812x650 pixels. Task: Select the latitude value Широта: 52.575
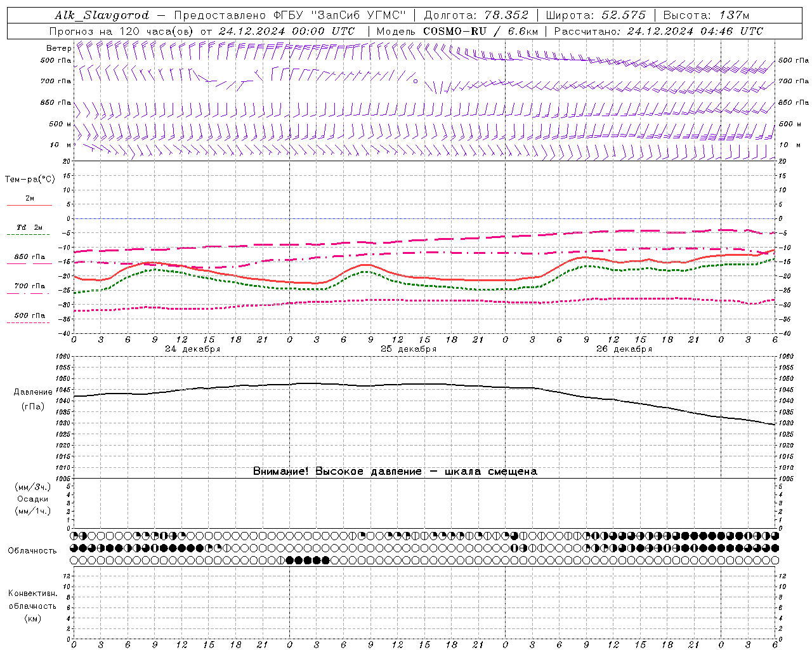[x=596, y=15]
